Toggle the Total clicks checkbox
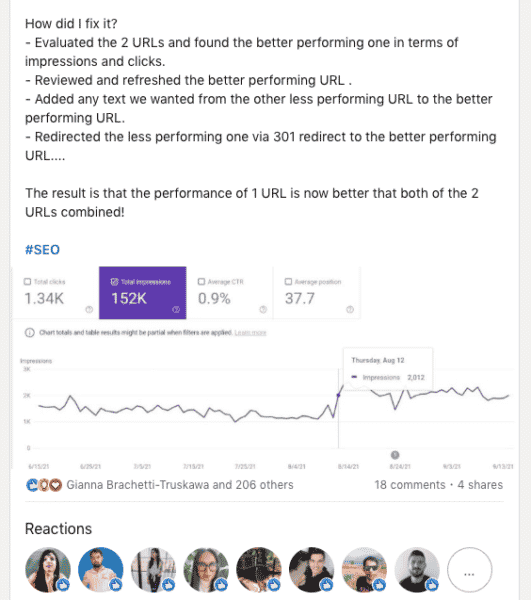The image size is (531, 600). [27, 282]
